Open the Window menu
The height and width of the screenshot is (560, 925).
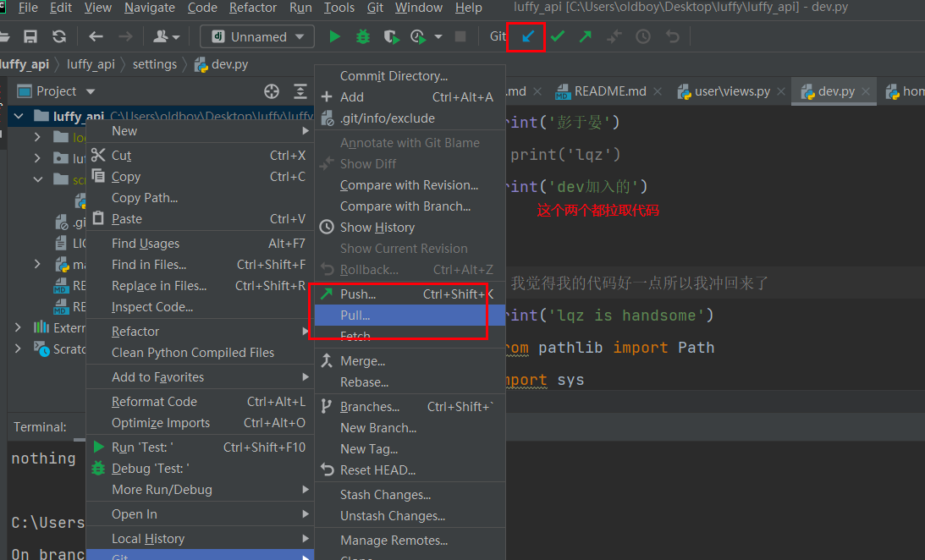(x=419, y=8)
